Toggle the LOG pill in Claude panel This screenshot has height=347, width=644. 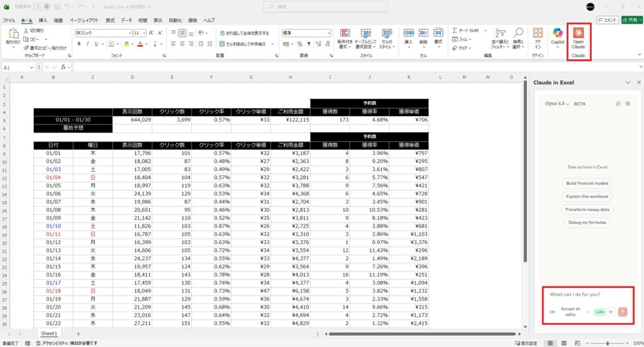pos(599,312)
